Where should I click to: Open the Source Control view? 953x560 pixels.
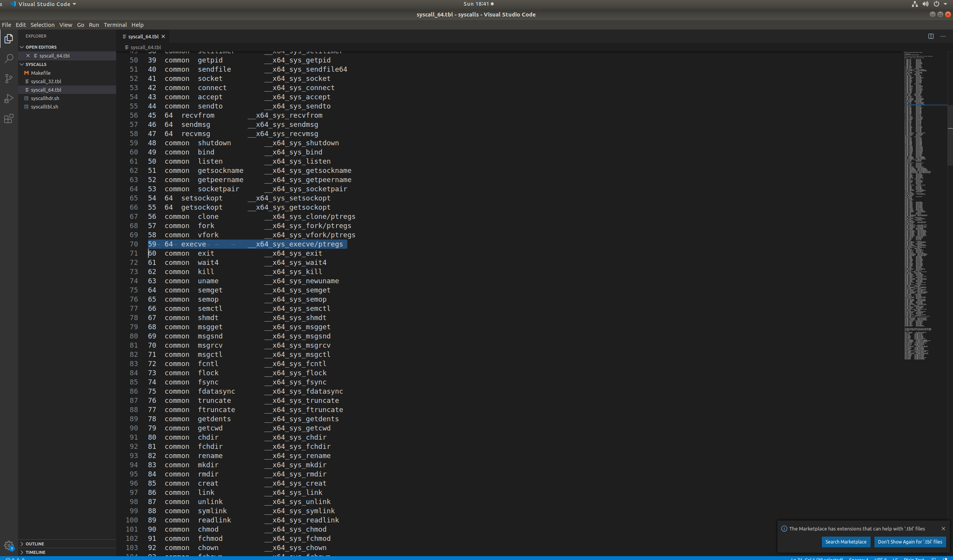click(x=9, y=79)
